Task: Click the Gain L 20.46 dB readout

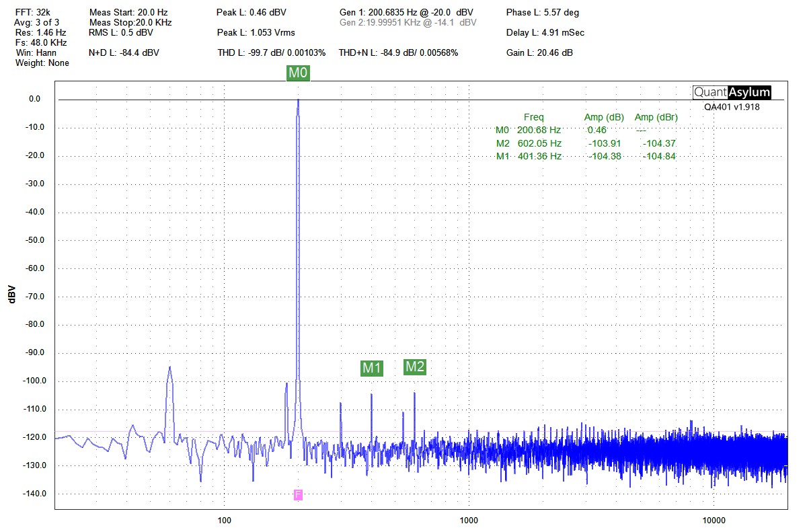Action: pos(539,52)
